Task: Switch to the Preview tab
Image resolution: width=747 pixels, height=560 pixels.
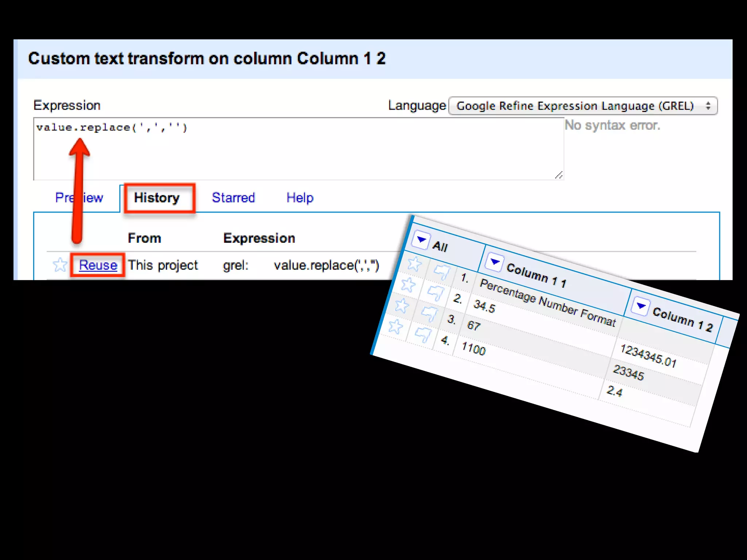Action: click(93, 198)
